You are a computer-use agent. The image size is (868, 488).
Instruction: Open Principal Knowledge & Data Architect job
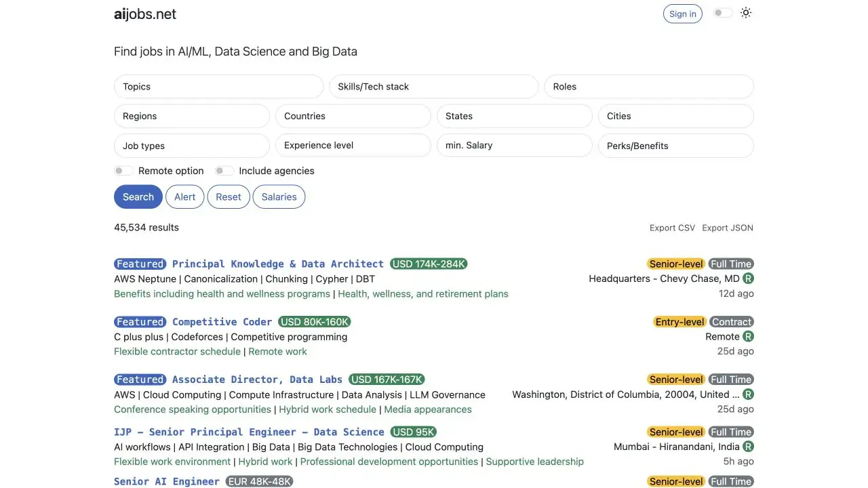pyautogui.click(x=278, y=264)
